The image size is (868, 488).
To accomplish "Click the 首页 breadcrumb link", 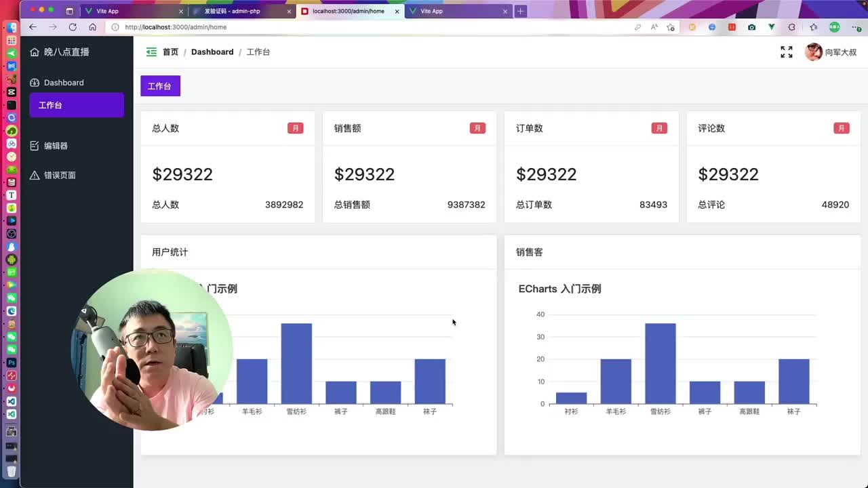I will (x=170, y=52).
